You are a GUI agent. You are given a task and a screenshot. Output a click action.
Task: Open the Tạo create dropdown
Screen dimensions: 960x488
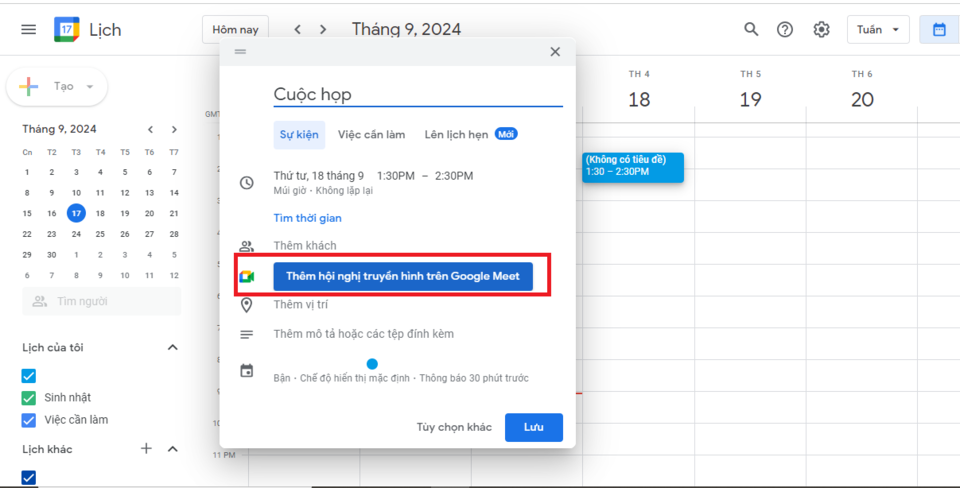click(57, 87)
